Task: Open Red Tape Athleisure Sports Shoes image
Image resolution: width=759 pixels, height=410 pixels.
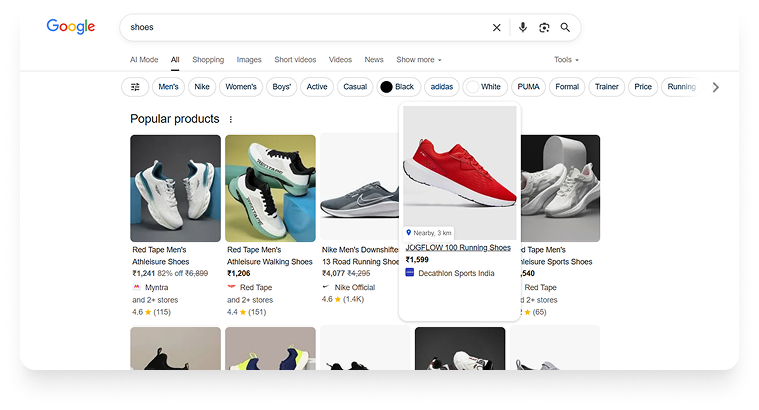Action: [560, 188]
